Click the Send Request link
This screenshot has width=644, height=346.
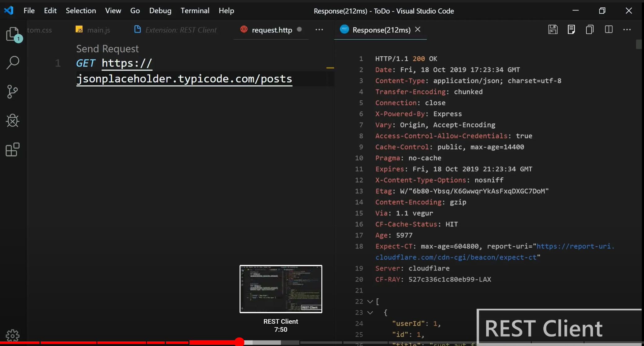click(107, 49)
